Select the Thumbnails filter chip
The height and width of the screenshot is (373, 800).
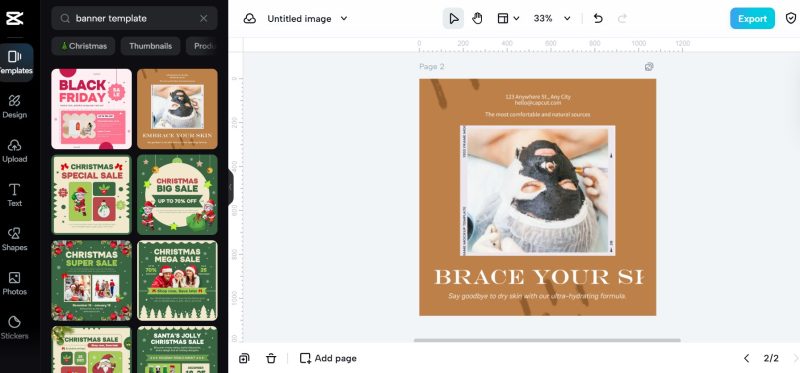[151, 46]
